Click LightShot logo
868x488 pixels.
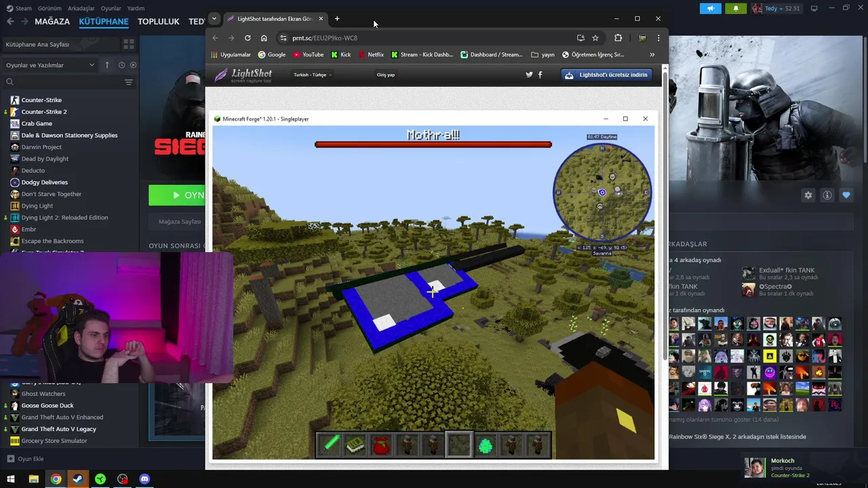(243, 75)
